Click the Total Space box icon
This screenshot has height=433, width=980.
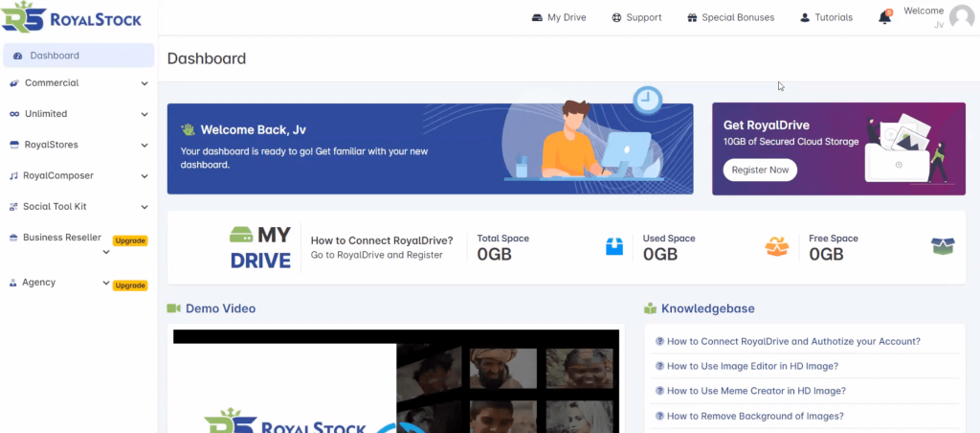tap(613, 247)
